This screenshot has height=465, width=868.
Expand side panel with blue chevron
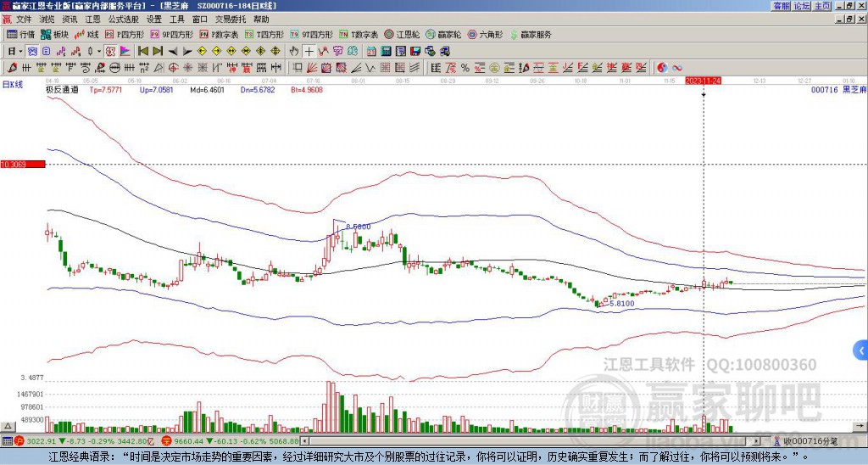pos(861,350)
